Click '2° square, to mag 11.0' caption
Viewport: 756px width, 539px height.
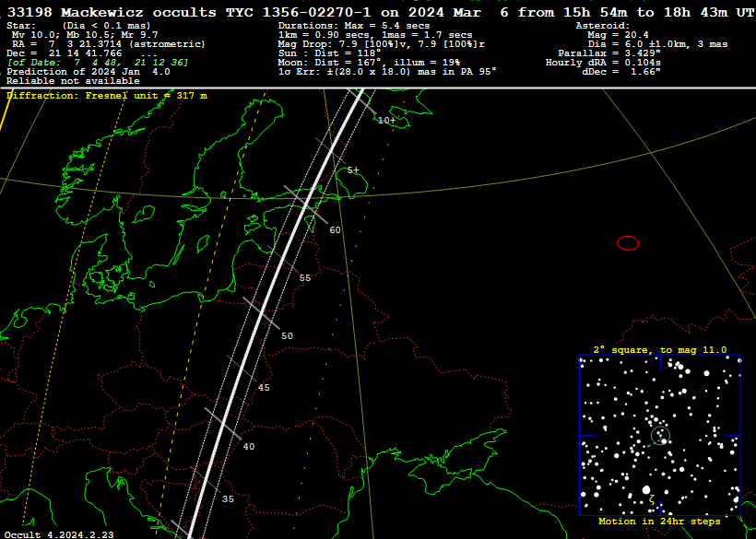[660, 350]
